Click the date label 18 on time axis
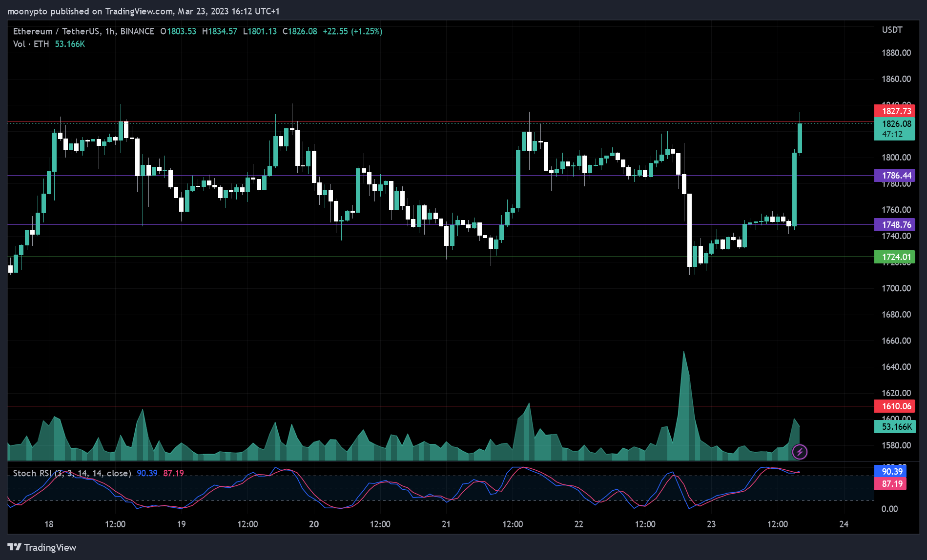The width and height of the screenshot is (927, 560). pos(49,524)
